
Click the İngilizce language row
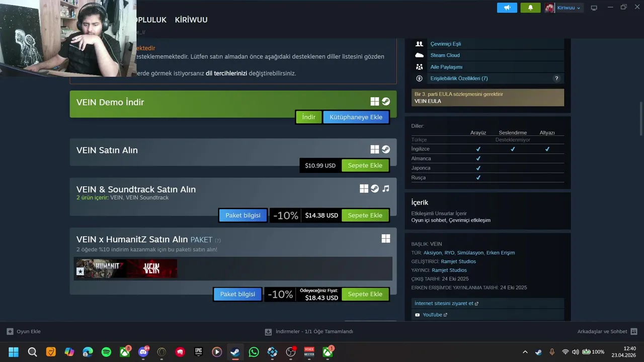(x=487, y=149)
